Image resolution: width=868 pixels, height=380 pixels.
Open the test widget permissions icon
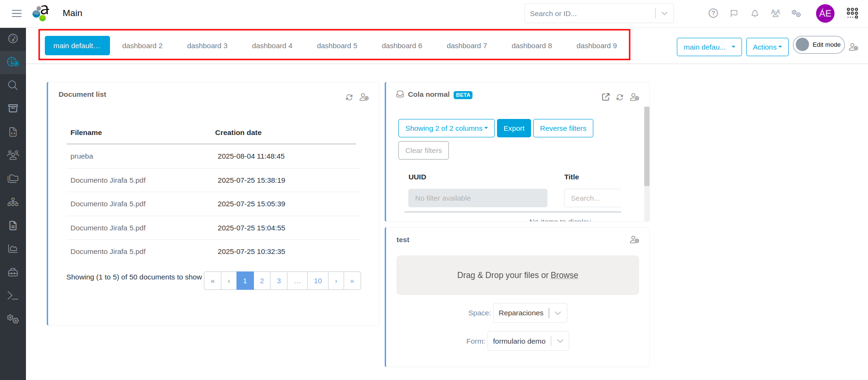[x=634, y=240]
